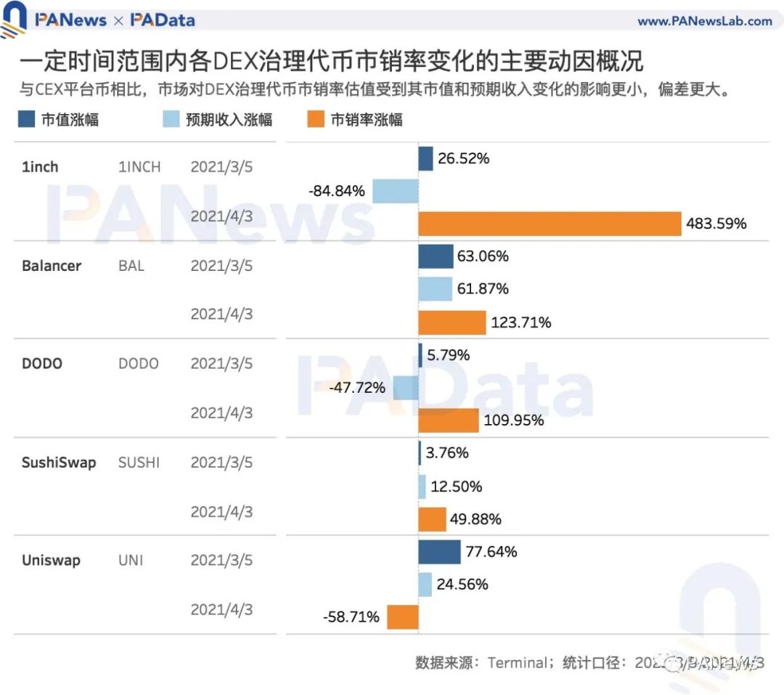784x695 pixels.
Task: Click the light blue -84.84% bar
Action: pyautogui.click(x=396, y=192)
